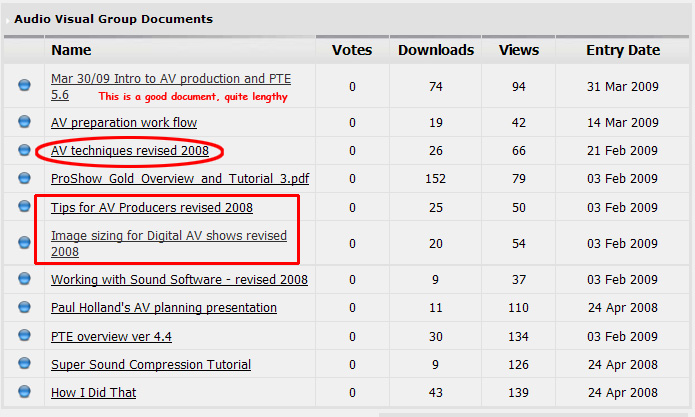Sort by Entry Date column header
This screenshot has height=417, width=695.
pos(622,50)
